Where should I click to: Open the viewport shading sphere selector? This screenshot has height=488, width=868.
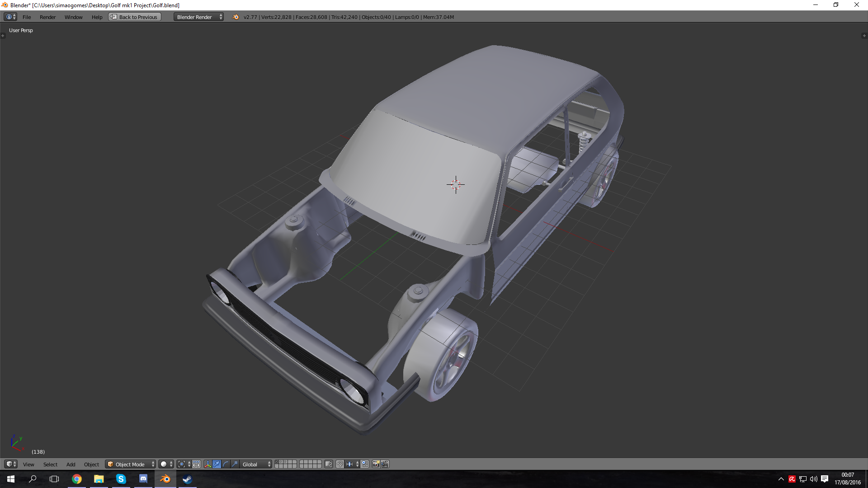click(166, 464)
